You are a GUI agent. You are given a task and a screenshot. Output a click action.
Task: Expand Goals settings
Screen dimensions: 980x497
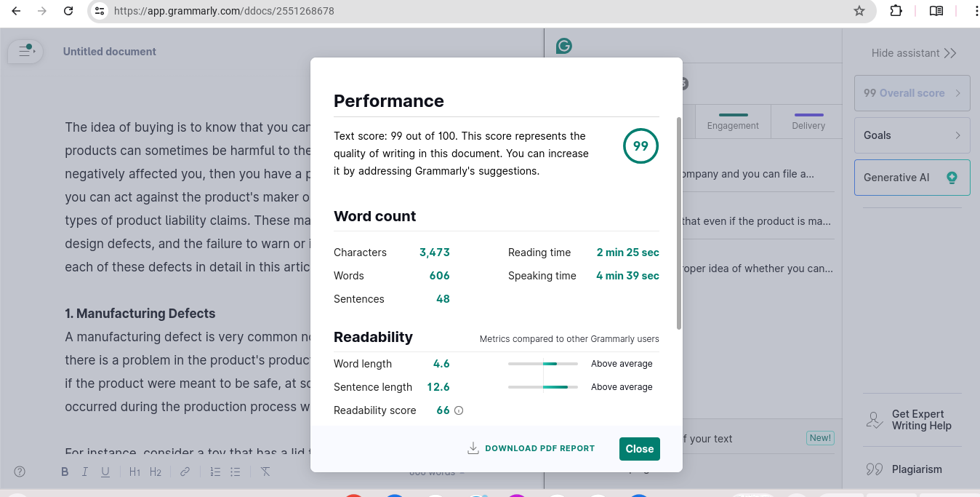(912, 135)
